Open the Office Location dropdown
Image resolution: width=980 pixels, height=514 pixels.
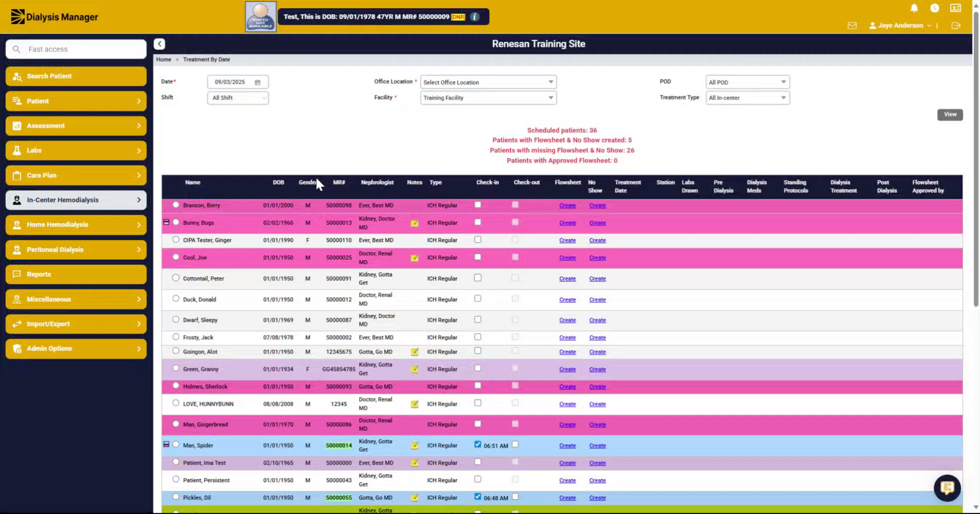(488, 82)
